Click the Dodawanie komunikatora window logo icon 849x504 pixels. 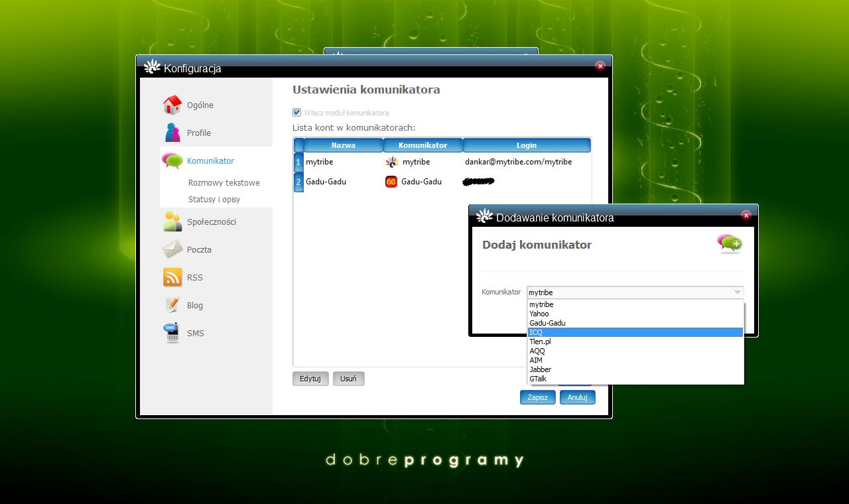click(485, 216)
